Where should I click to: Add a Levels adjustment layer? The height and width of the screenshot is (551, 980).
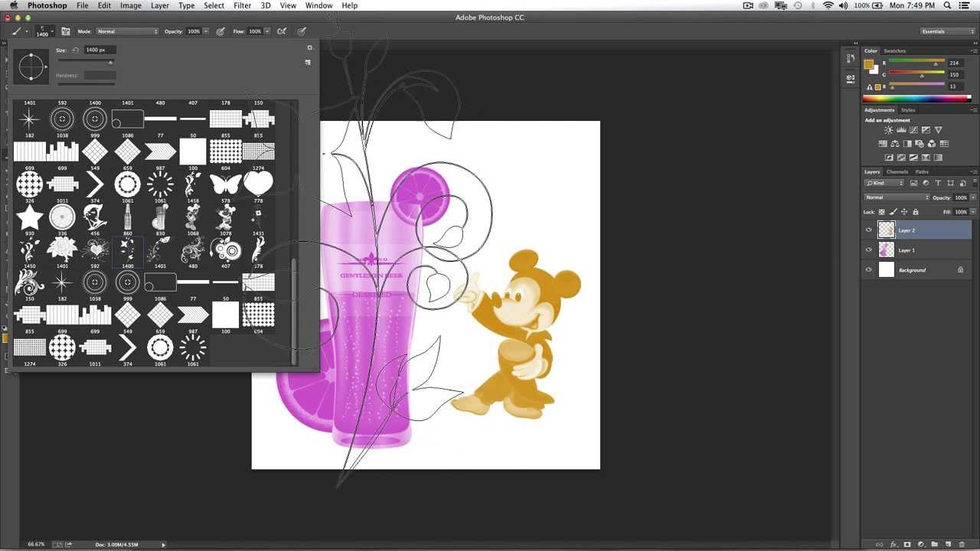pos(901,130)
